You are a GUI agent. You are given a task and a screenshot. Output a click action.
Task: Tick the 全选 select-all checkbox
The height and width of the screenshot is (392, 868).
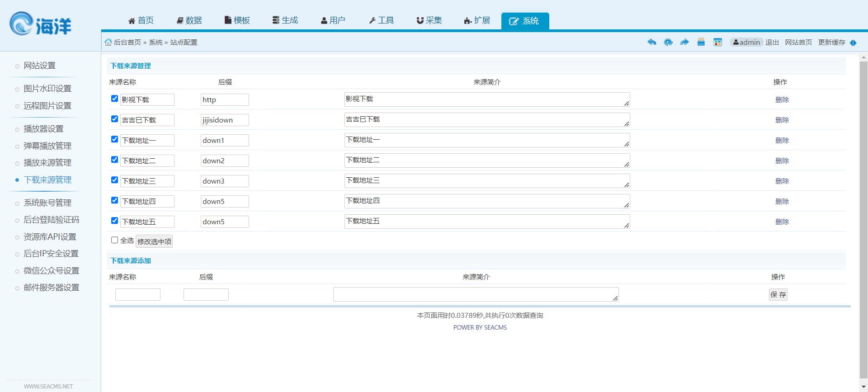click(x=114, y=240)
